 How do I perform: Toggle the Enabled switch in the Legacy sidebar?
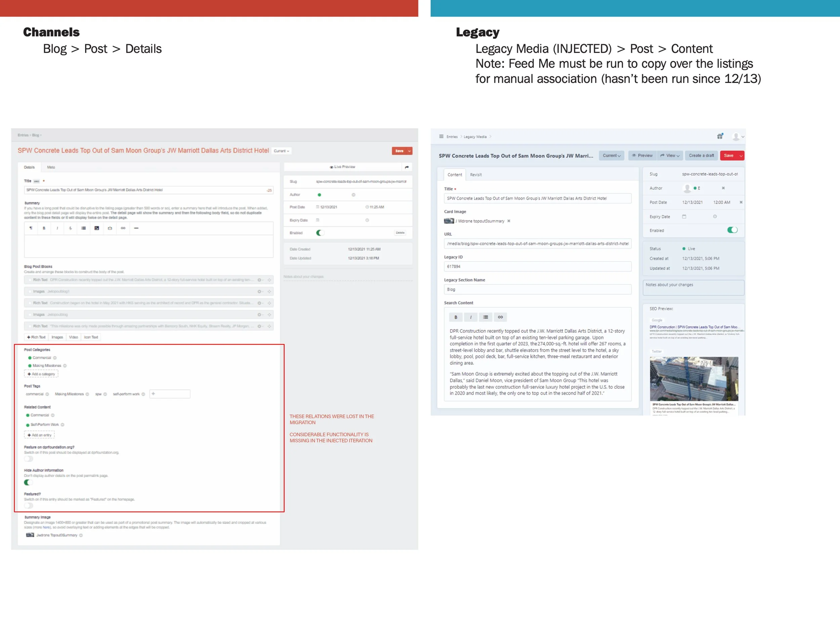[x=732, y=230]
